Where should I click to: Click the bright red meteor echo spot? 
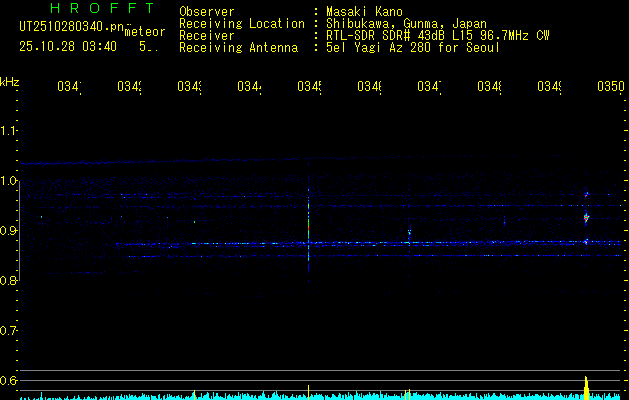click(587, 216)
